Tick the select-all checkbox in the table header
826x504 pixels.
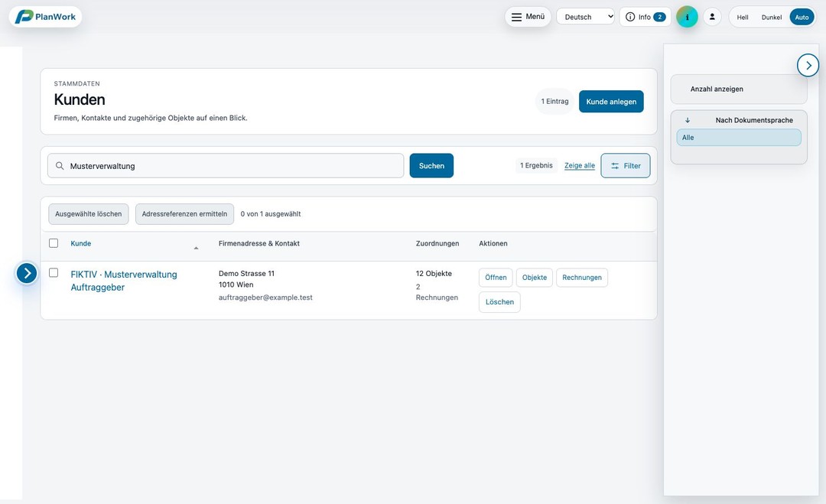pyautogui.click(x=54, y=243)
